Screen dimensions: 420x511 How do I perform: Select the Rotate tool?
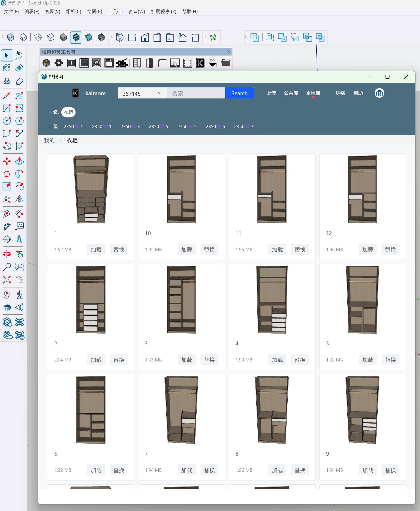tap(7, 174)
